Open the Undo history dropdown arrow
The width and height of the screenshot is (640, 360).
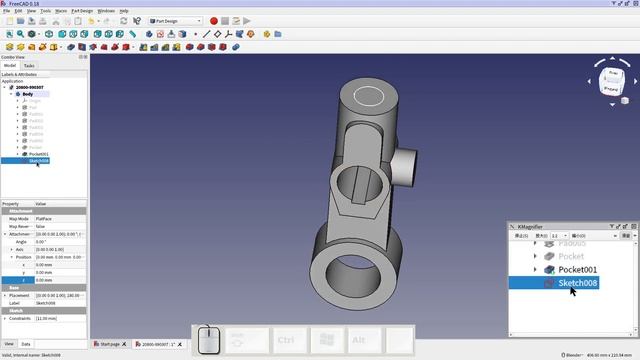coord(98,21)
